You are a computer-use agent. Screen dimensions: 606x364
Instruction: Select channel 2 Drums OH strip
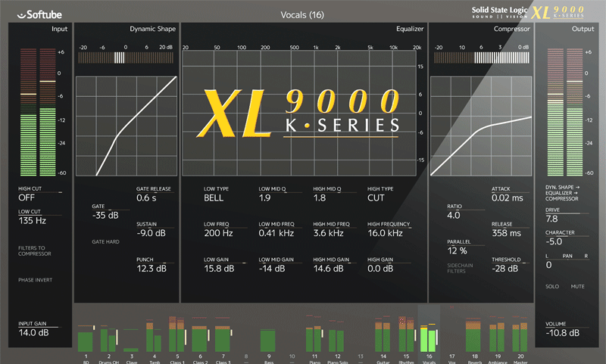tap(108, 339)
